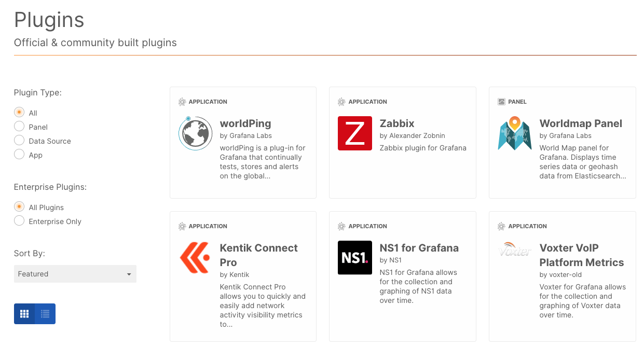Click the Voxter logo image
The height and width of the screenshot is (347, 644).
point(515,249)
